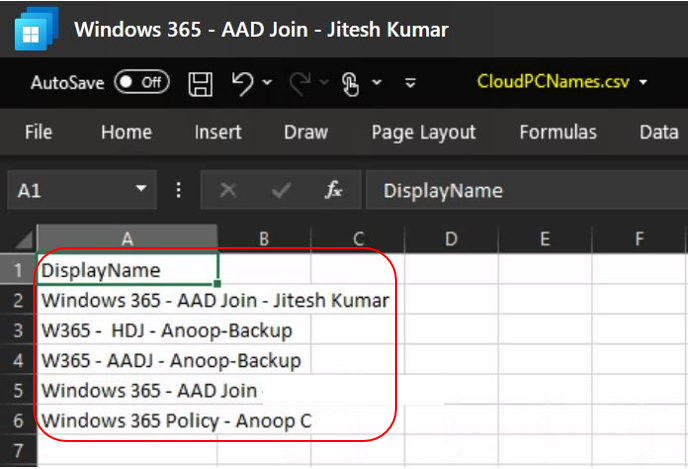
Task: Expand the Name Box dropdown arrow
Action: 141,189
